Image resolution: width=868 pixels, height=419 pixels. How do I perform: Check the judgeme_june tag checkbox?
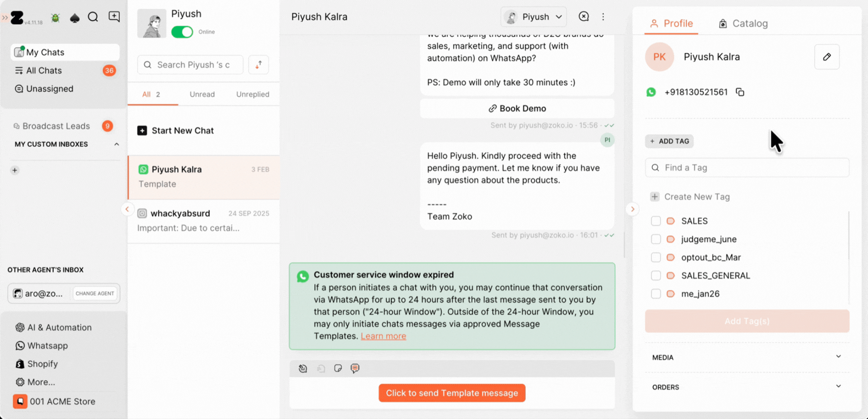click(656, 239)
